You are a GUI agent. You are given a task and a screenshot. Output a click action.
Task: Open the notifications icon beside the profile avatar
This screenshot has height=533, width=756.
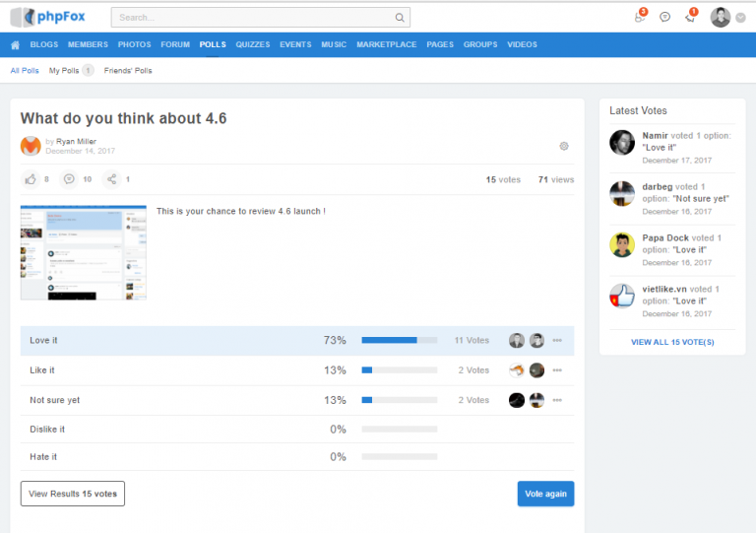pos(690,17)
